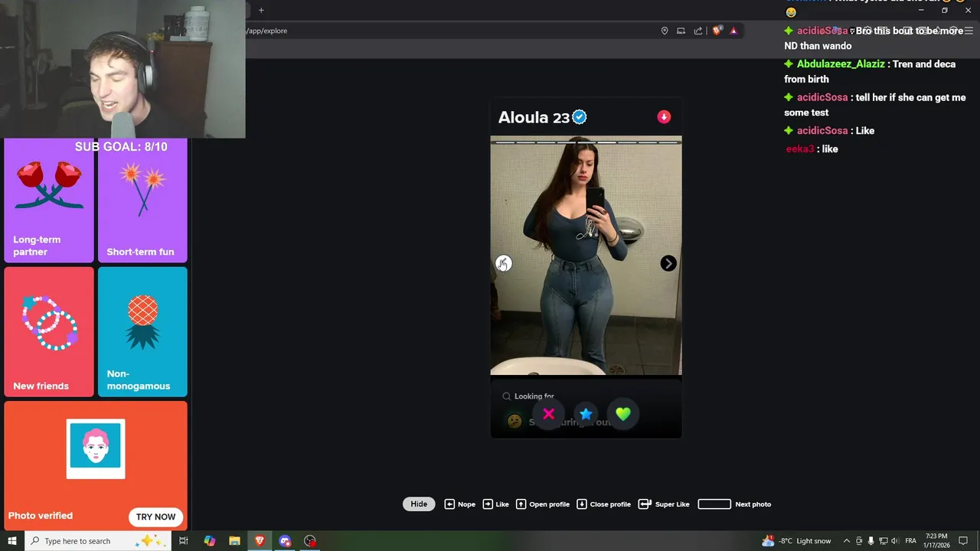
Task: Click the browser address bar URL
Action: click(266, 31)
